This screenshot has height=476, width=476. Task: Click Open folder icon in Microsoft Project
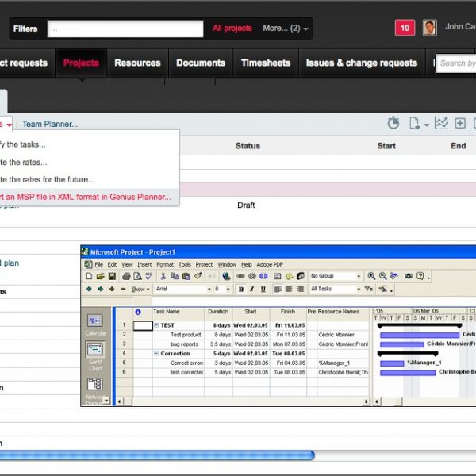[100, 276]
